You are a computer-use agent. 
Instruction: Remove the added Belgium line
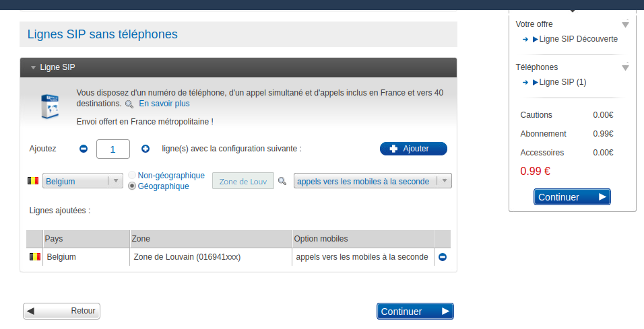[443, 257]
